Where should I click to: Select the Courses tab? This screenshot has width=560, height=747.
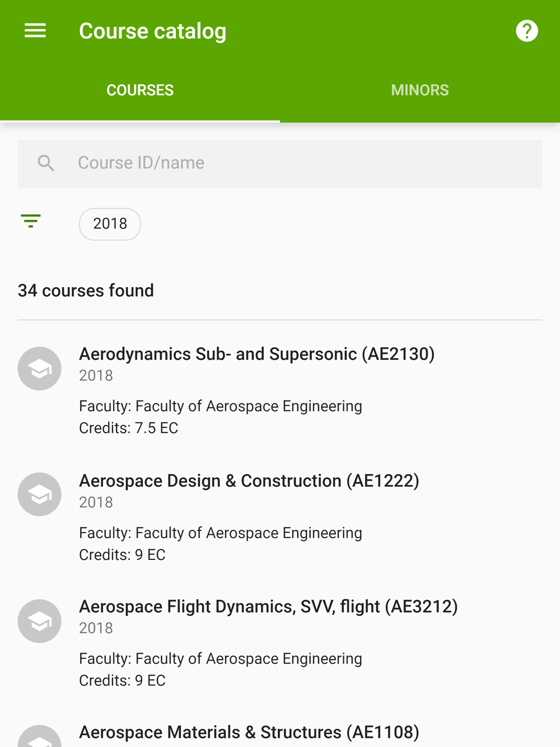click(140, 90)
